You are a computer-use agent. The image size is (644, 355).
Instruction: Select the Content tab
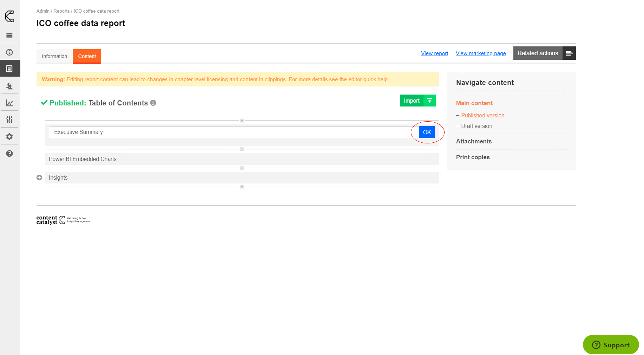pyautogui.click(x=87, y=56)
